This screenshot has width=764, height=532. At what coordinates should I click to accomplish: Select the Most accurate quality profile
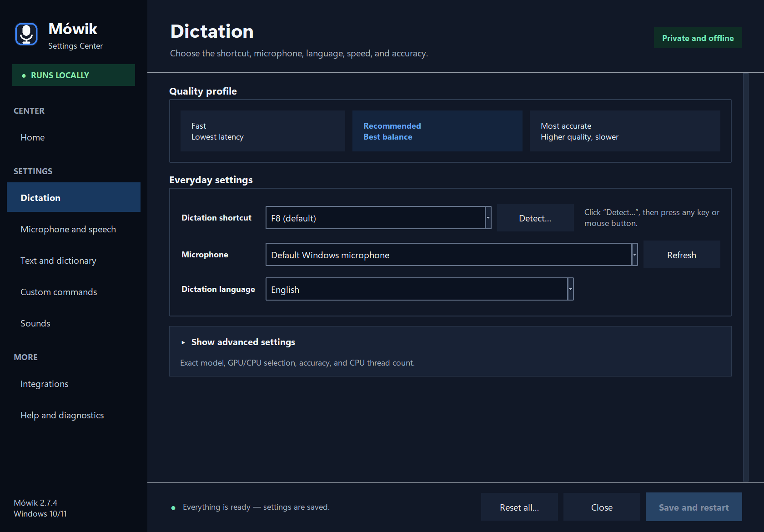625,131
